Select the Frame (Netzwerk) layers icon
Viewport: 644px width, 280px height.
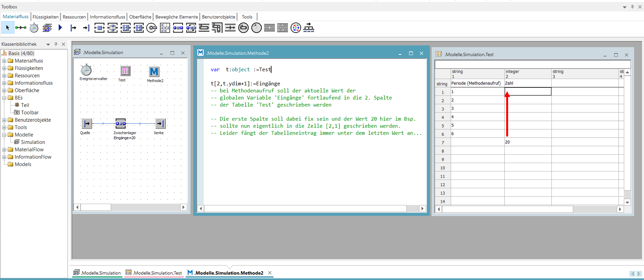(47, 28)
